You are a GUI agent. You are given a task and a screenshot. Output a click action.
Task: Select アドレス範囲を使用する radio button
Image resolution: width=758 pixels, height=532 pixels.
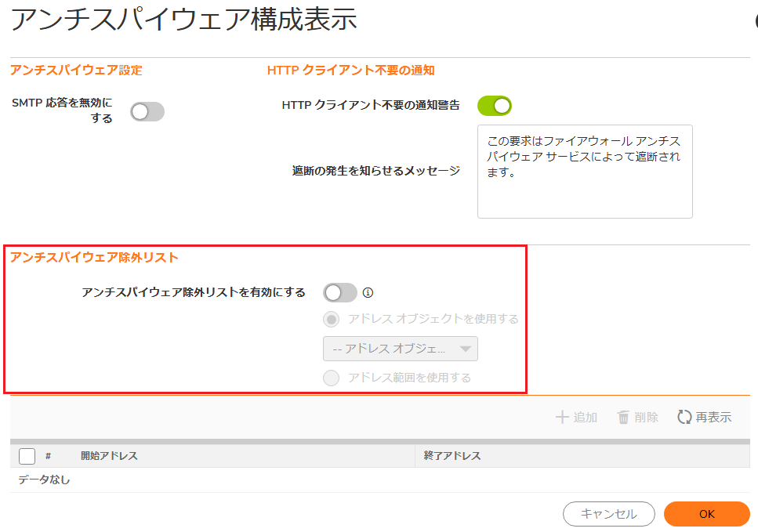pyautogui.click(x=331, y=378)
